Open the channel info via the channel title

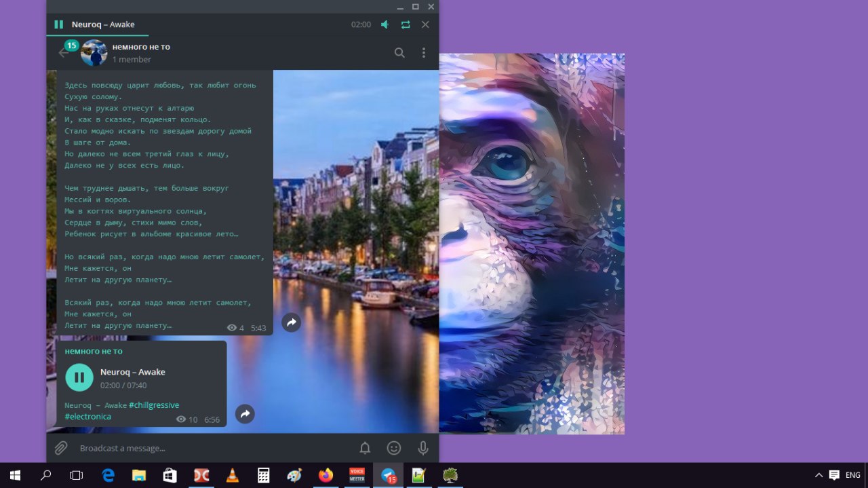coord(141,47)
